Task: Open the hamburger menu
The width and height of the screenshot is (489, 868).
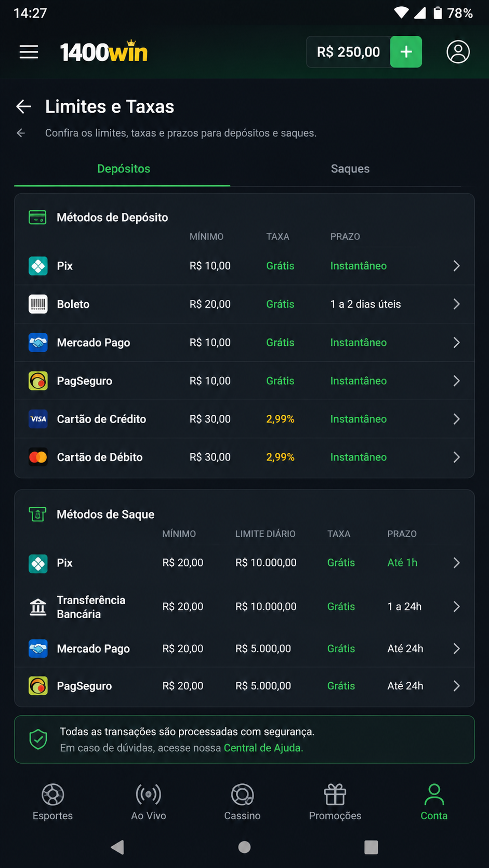Action: (x=29, y=52)
